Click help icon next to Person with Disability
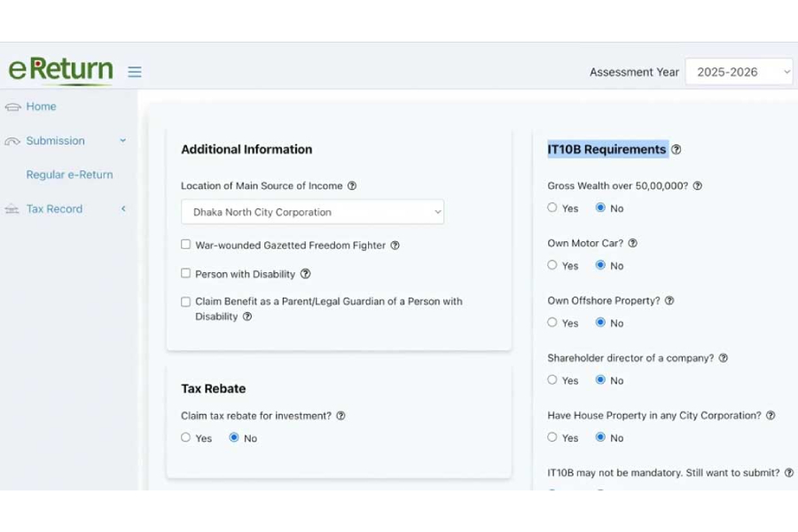This screenshot has height=532, width=798. [306, 274]
